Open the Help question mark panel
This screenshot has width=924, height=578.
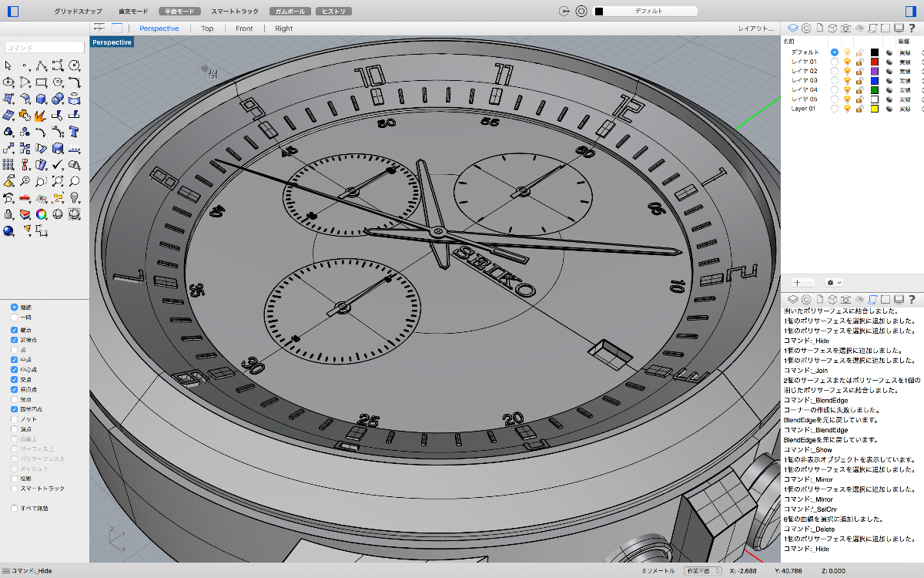[x=912, y=29]
